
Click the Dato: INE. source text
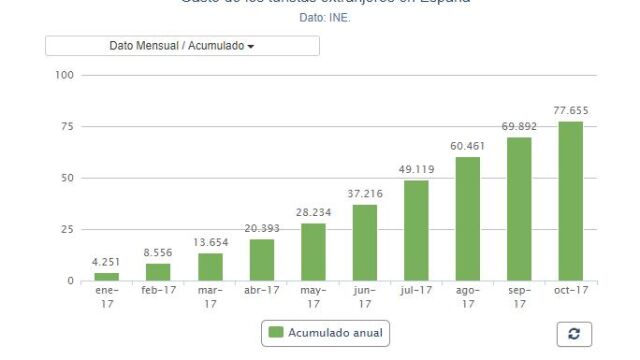[325, 18]
